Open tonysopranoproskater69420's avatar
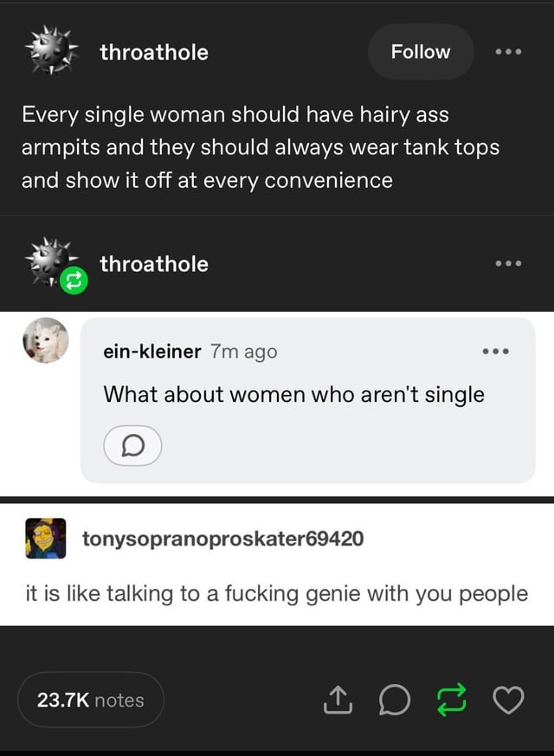This screenshot has width=554, height=756. 46,539
